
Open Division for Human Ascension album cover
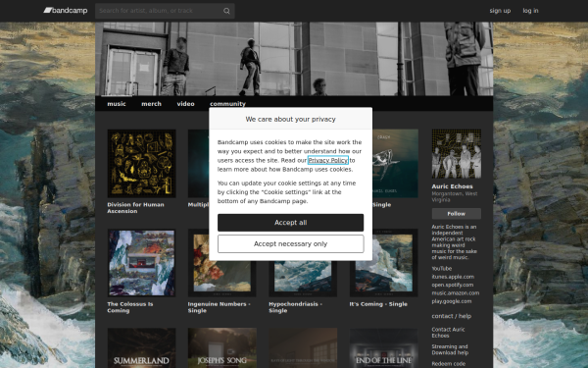(x=141, y=163)
